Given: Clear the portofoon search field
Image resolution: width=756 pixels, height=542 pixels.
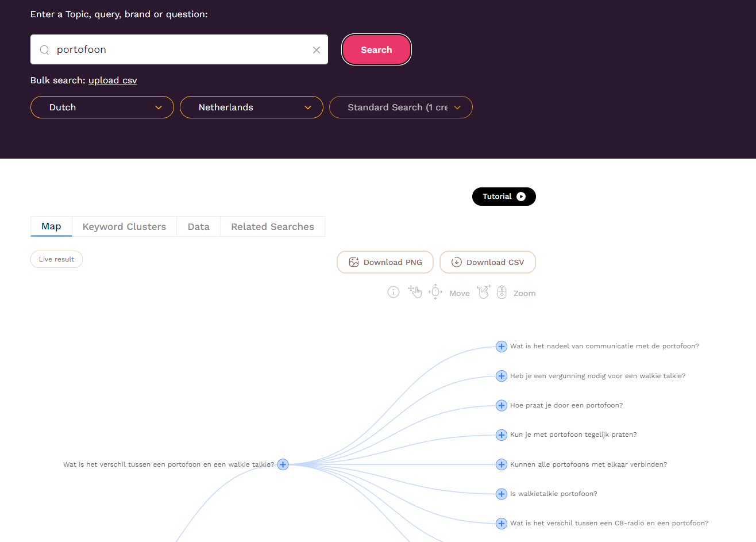Looking at the screenshot, I should point(316,50).
